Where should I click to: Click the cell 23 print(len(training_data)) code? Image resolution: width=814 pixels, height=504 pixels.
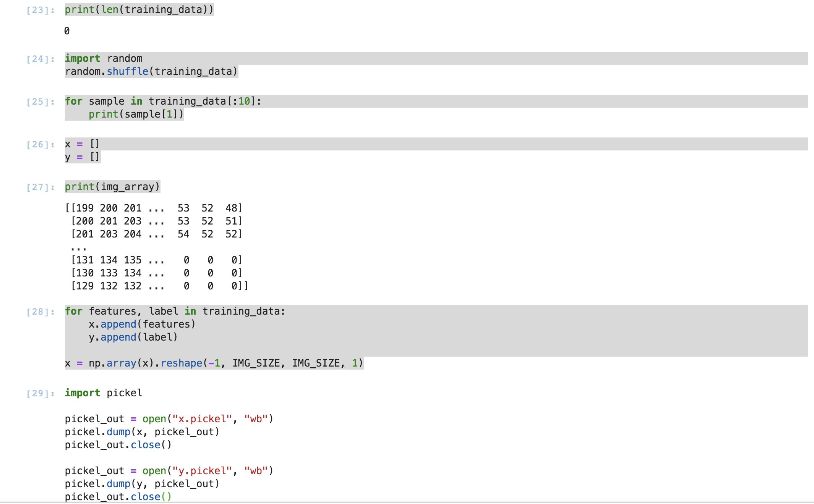coord(139,10)
